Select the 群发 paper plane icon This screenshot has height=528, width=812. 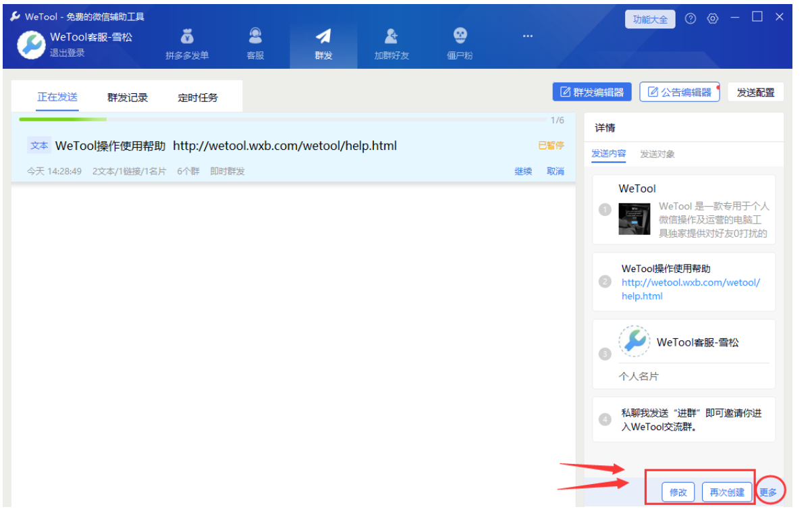coord(323,36)
